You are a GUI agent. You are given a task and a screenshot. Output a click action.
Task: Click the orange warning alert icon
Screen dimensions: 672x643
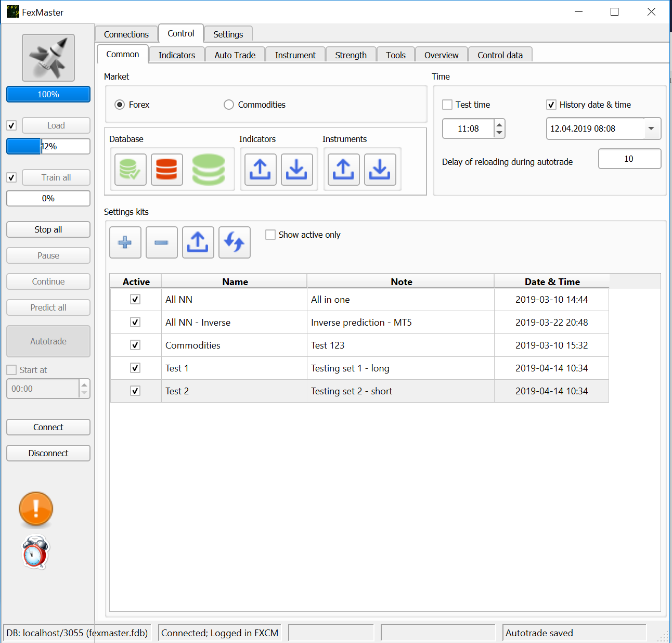36,509
